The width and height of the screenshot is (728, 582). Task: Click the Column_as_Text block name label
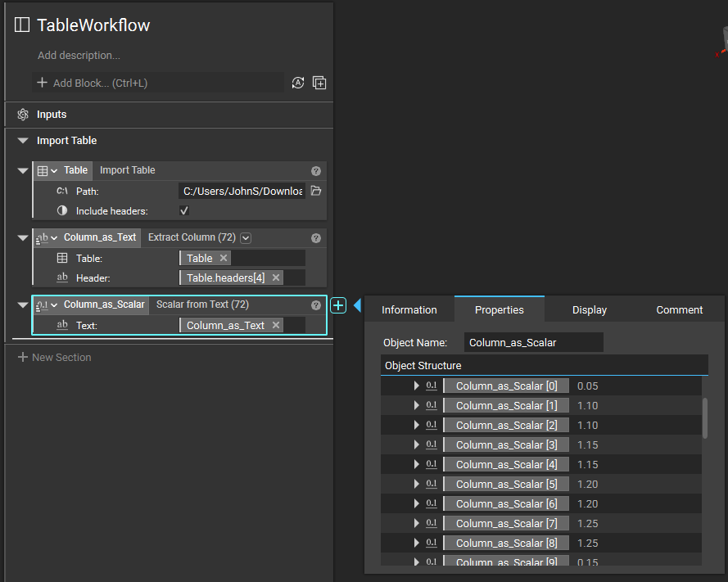pos(100,237)
